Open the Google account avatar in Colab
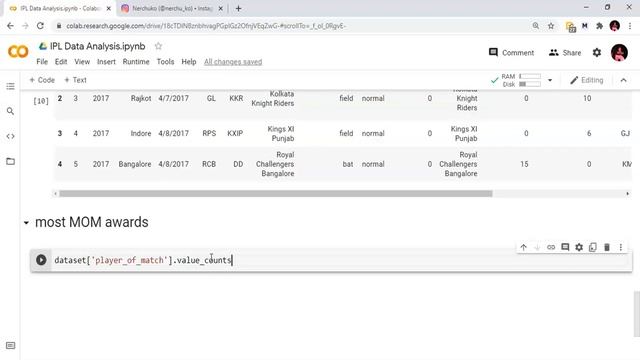 619,53
